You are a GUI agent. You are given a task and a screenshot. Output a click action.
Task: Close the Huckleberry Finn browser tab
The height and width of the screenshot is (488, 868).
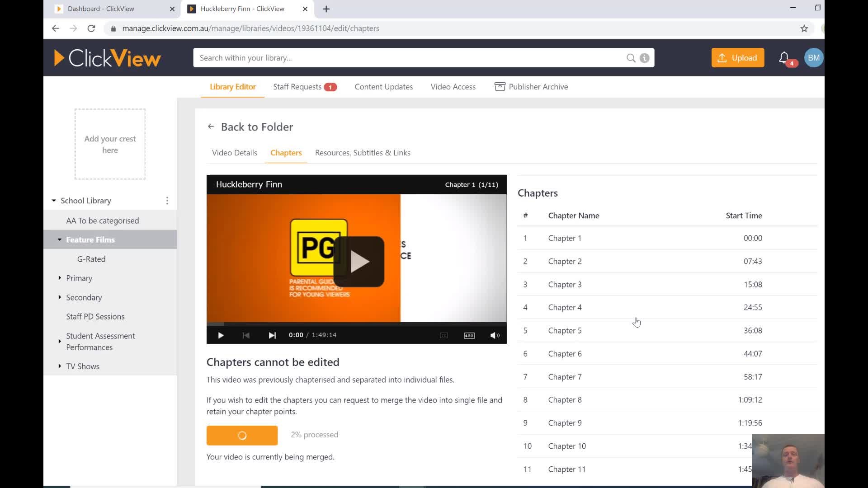pos(305,9)
